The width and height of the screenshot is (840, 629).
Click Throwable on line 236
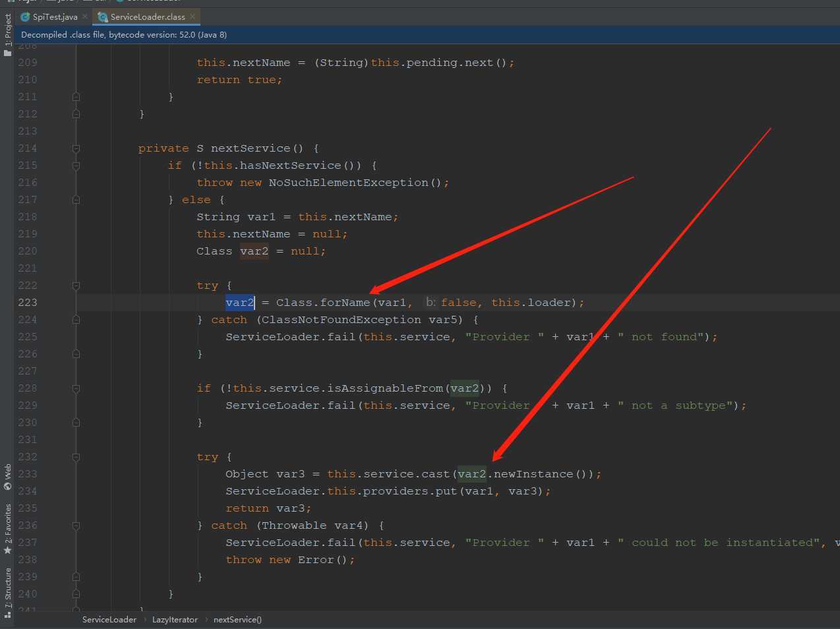point(294,525)
